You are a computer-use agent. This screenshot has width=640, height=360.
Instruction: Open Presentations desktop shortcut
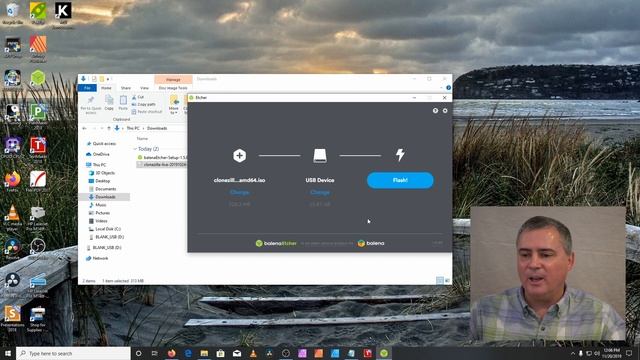(x=12, y=318)
